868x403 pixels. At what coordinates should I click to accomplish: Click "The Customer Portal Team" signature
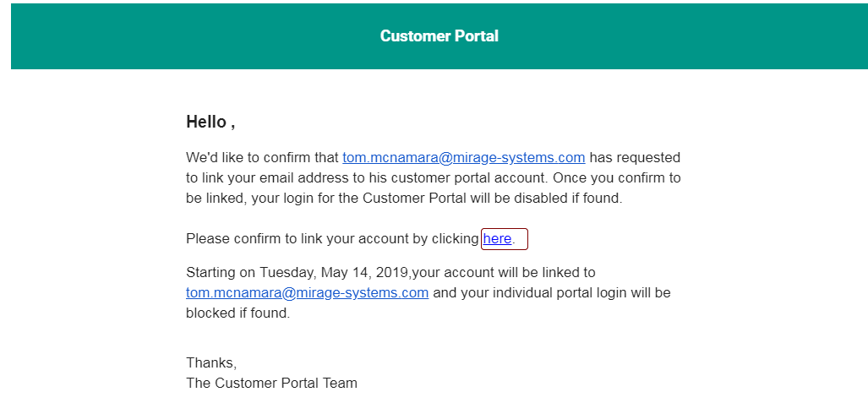(271, 383)
